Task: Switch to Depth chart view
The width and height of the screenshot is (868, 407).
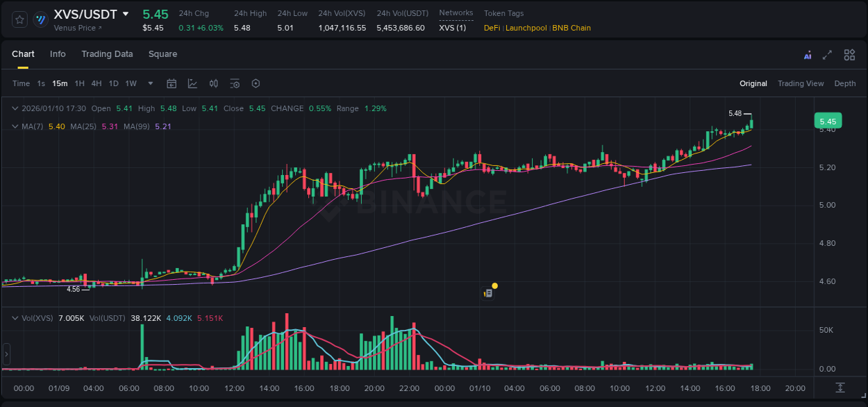Action: [x=845, y=83]
